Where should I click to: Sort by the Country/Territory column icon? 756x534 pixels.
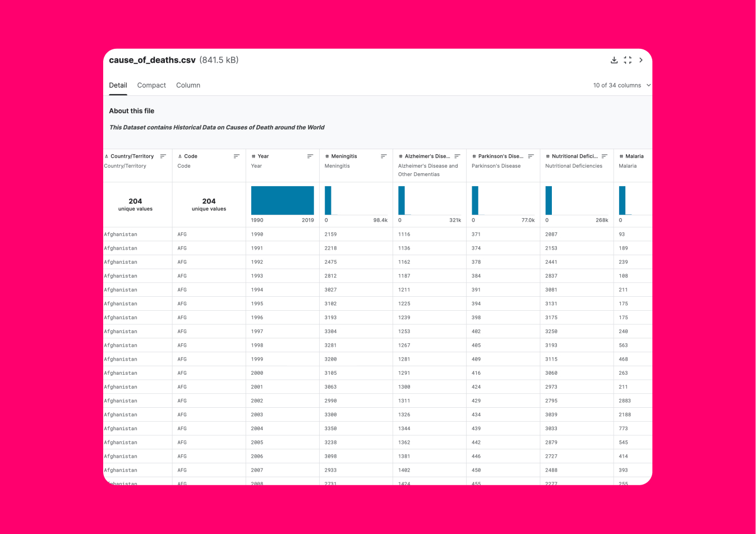(x=163, y=156)
